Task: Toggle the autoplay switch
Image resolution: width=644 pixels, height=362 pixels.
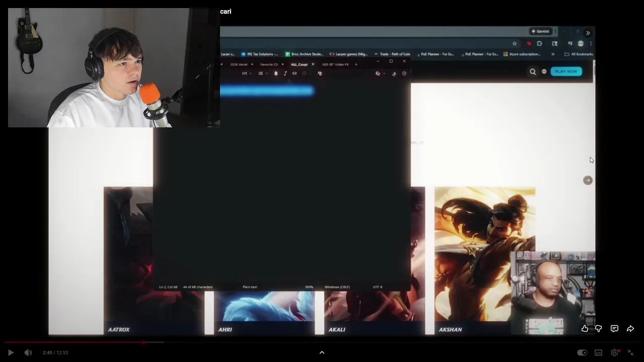Action: coord(582,352)
